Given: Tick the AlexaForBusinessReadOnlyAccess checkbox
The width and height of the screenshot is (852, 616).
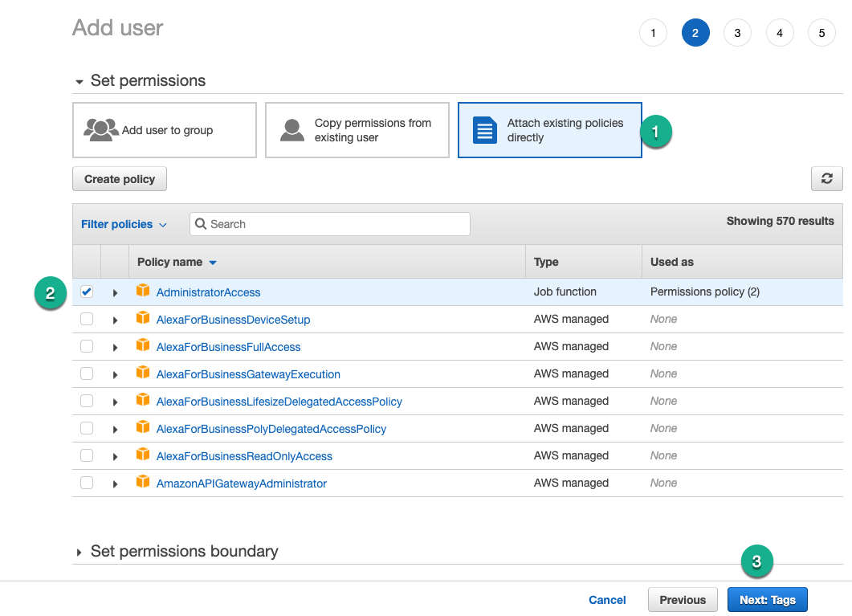Looking at the screenshot, I should (x=87, y=455).
